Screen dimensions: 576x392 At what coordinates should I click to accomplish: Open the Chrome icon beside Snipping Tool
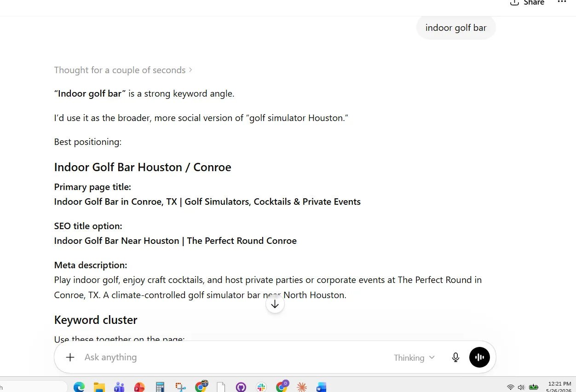point(201,386)
